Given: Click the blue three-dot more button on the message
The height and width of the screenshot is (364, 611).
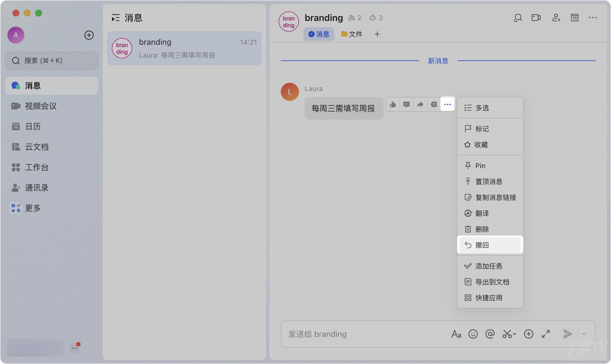Looking at the screenshot, I should [x=448, y=104].
